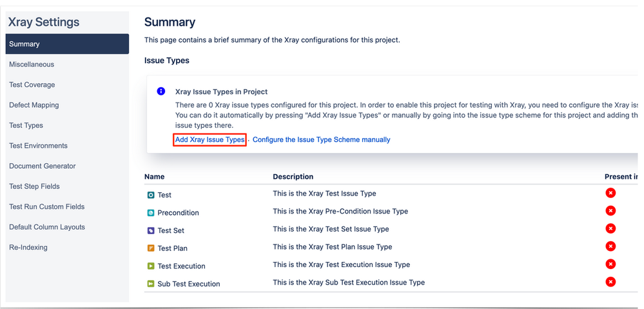The height and width of the screenshot is (309, 644).
Task: Click red cross status in Test Execution row
Action: coord(610,264)
